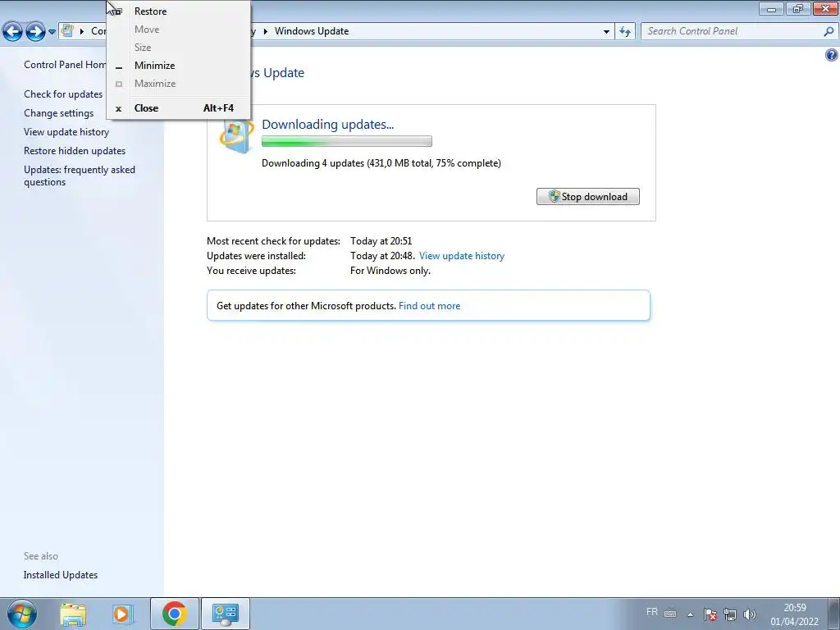Click the Stop download button
840x630 pixels.
coord(587,197)
